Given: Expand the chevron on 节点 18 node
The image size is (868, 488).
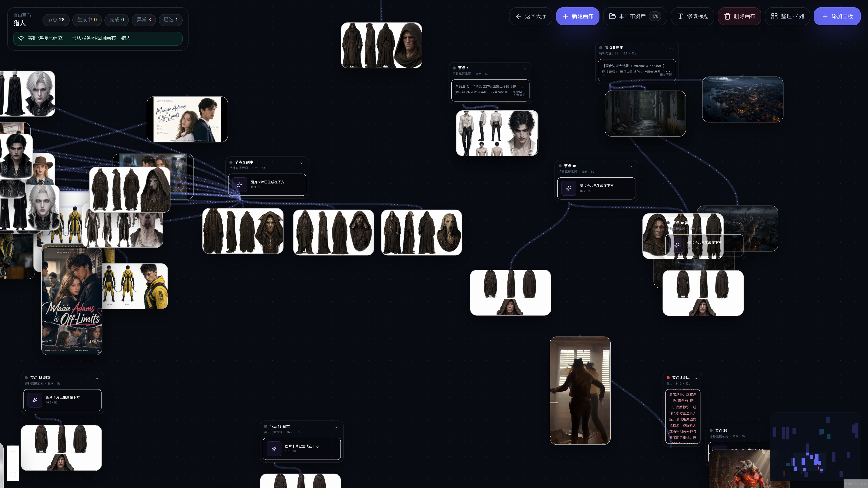Looking at the screenshot, I should click(x=631, y=167).
